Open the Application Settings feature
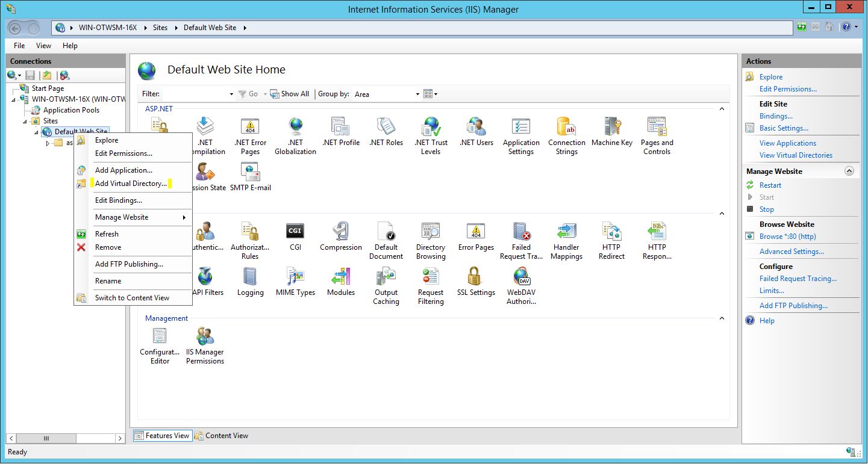Image resolution: width=868 pixels, height=464 pixels. (x=521, y=136)
